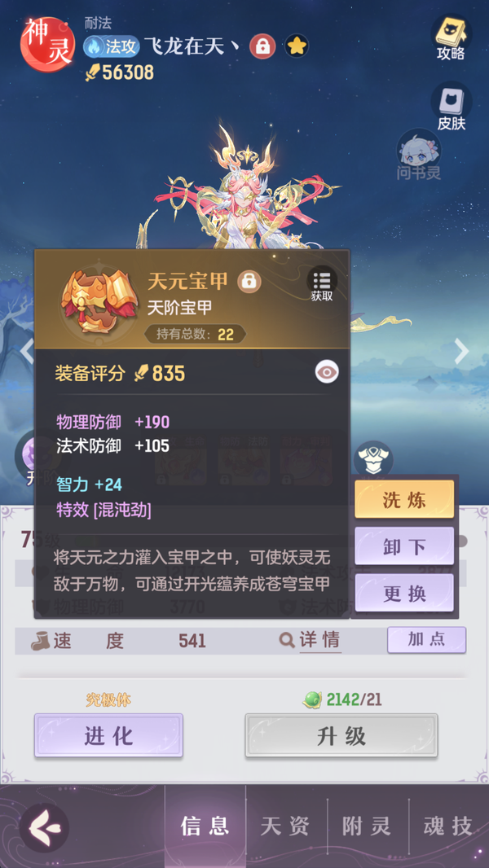
Task: Toggle the red lock next to 飞龙在天
Action: click(262, 46)
